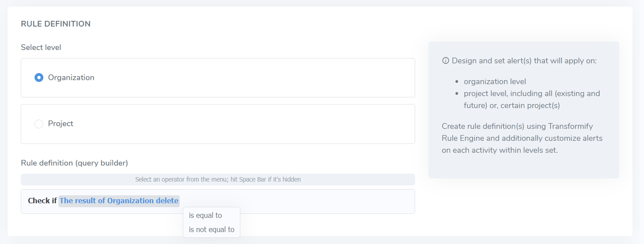The image size is (644, 244).
Task: Click 'Rule definition (query builder)' label
Action: pyautogui.click(x=74, y=163)
